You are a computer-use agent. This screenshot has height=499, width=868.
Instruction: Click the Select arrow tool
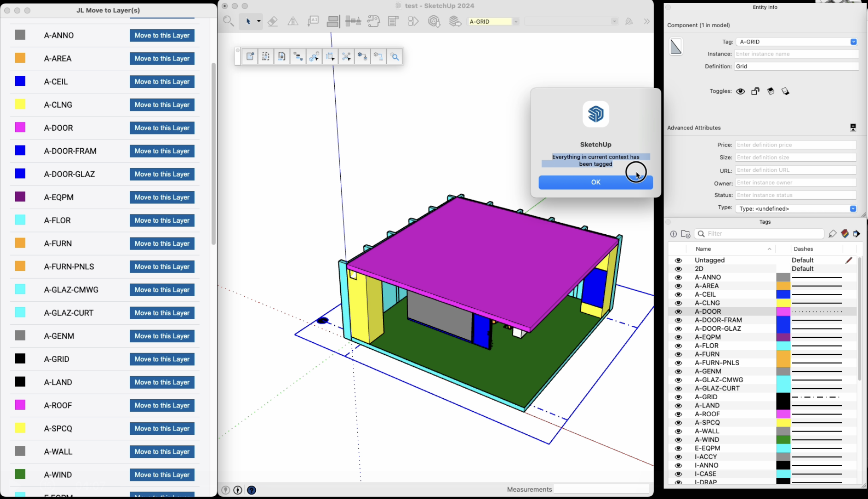(248, 21)
